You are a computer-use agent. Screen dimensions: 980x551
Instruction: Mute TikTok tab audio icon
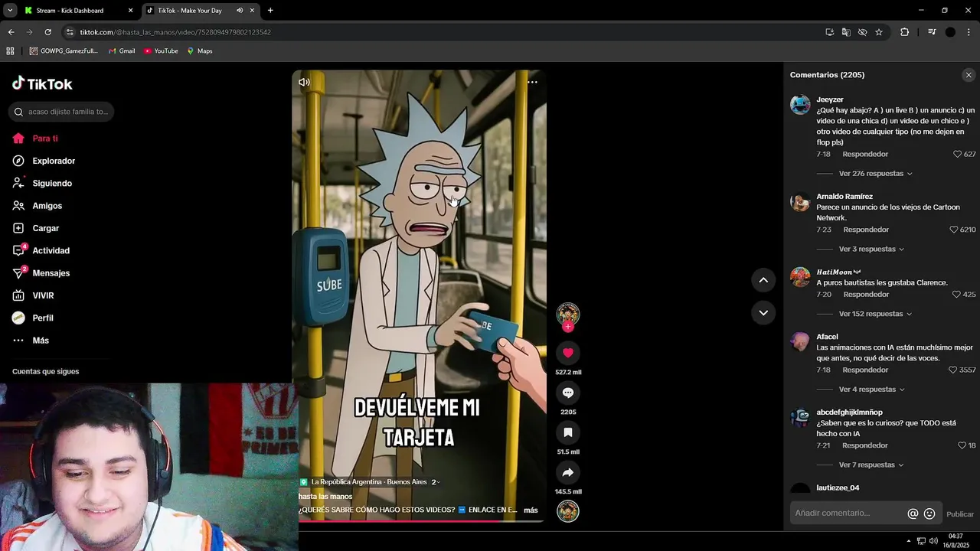[240, 11]
